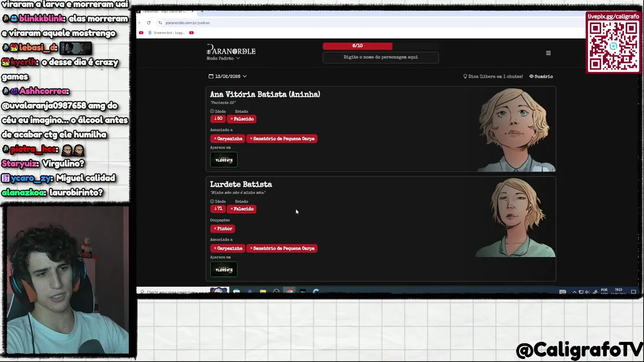Click the Chrome icon in the taskbar
Image resolution: width=644 pixels, height=362 pixels.
[x=289, y=292]
